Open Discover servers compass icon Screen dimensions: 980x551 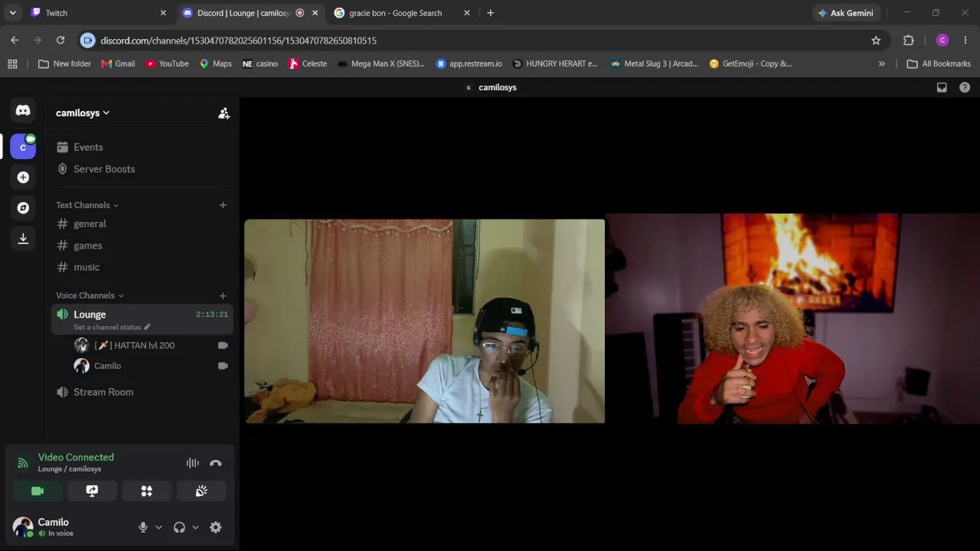click(23, 208)
